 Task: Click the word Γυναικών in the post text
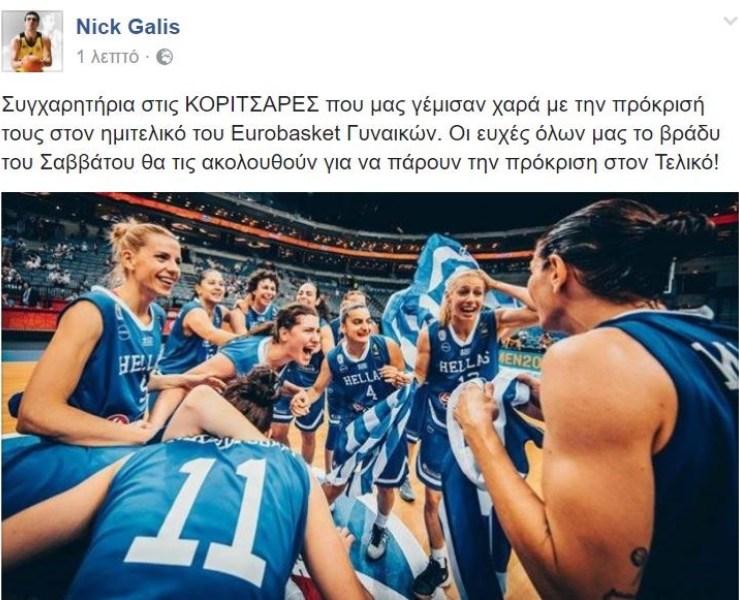394,134
